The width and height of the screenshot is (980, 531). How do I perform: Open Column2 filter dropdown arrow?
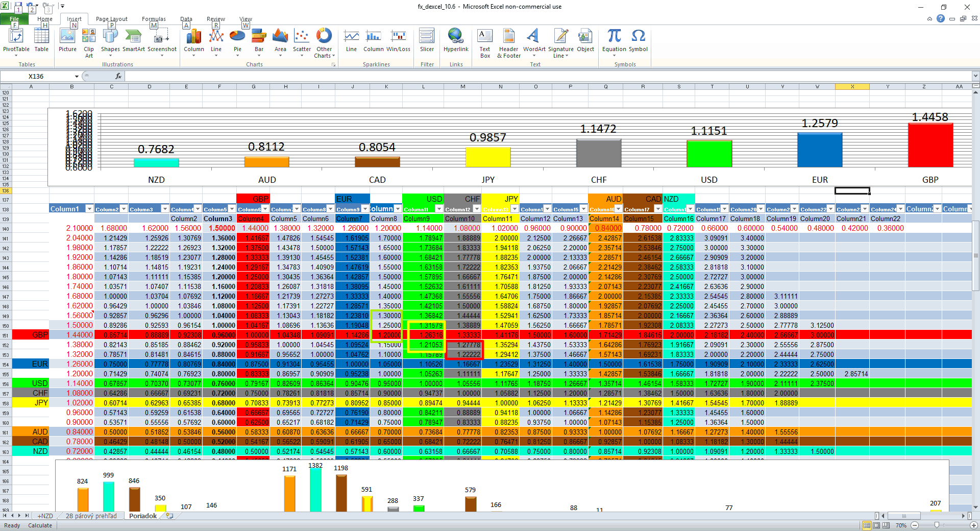tap(124, 209)
